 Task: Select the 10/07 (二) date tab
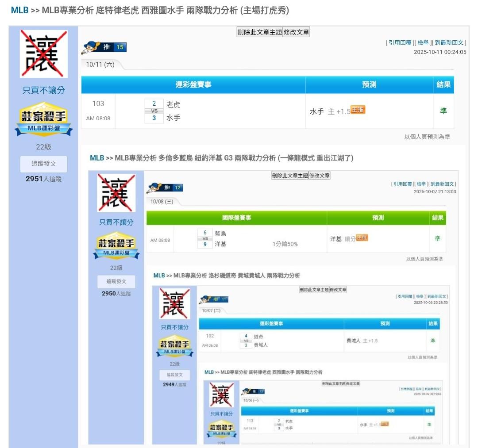211,310
